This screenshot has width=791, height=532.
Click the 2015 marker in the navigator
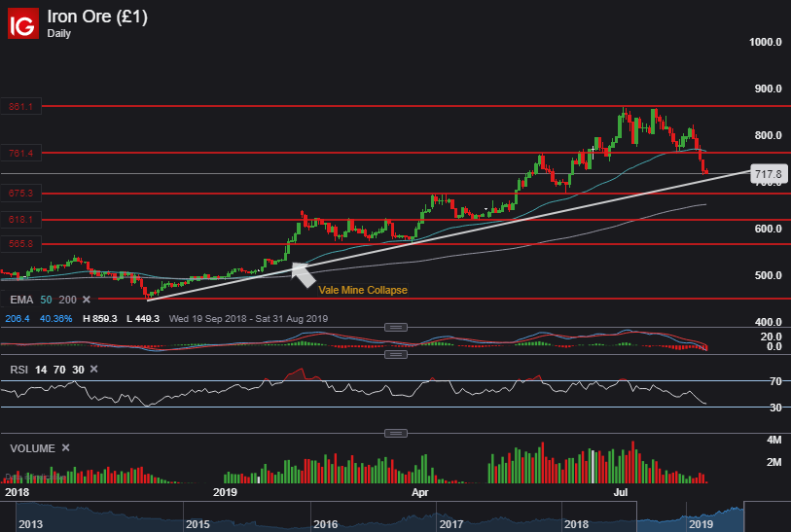click(198, 524)
